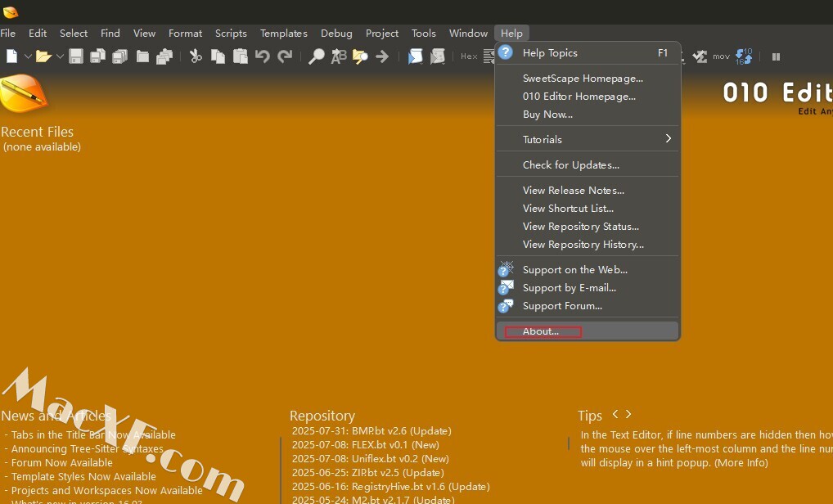Click the Run Template toolbar icon
Screen dimensions: 833x504
click(437, 56)
